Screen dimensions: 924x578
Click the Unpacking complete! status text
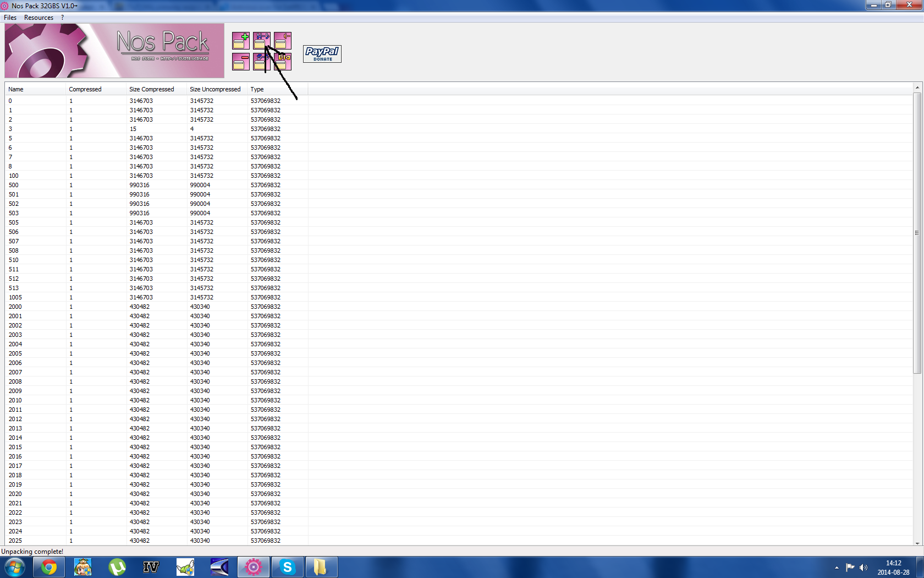[x=32, y=552]
